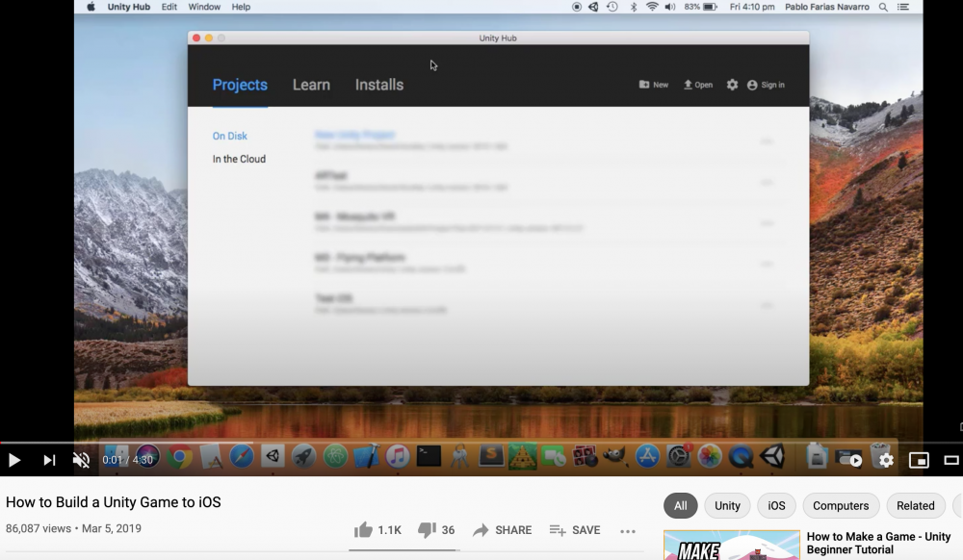
Task: Click QuickTime Player icon in dock
Action: point(742,457)
